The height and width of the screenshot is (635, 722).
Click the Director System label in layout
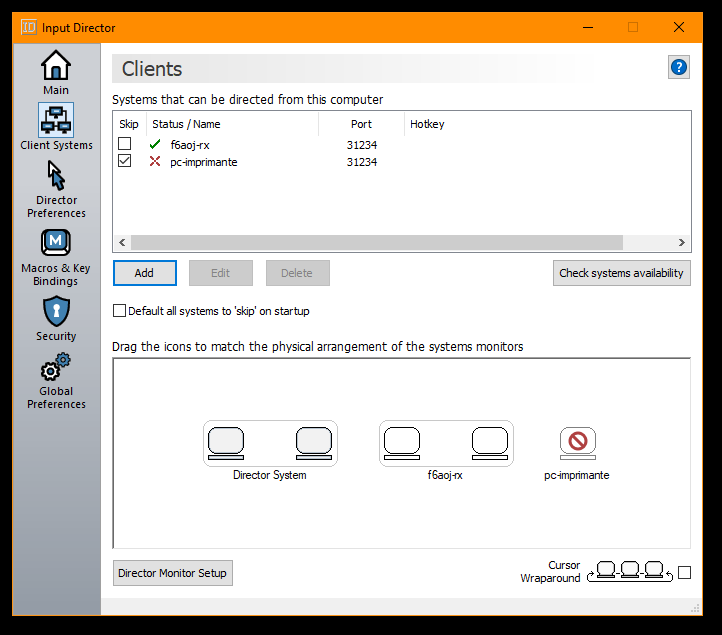pyautogui.click(x=270, y=475)
